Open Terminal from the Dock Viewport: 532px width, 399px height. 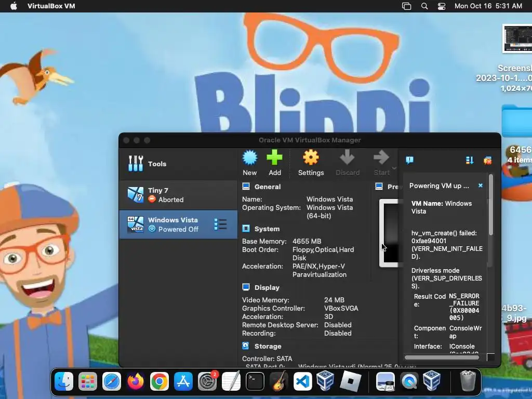point(255,381)
